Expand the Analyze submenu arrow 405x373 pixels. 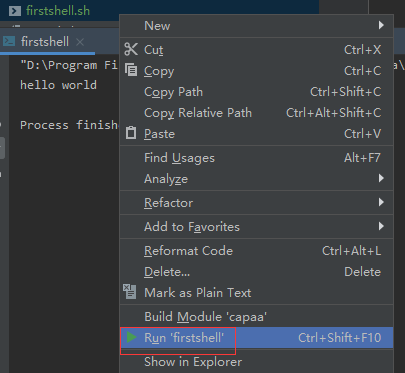click(x=381, y=178)
